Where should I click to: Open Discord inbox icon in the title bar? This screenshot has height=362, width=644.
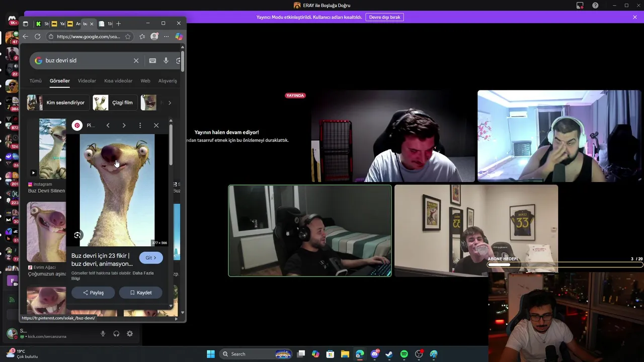(x=580, y=6)
